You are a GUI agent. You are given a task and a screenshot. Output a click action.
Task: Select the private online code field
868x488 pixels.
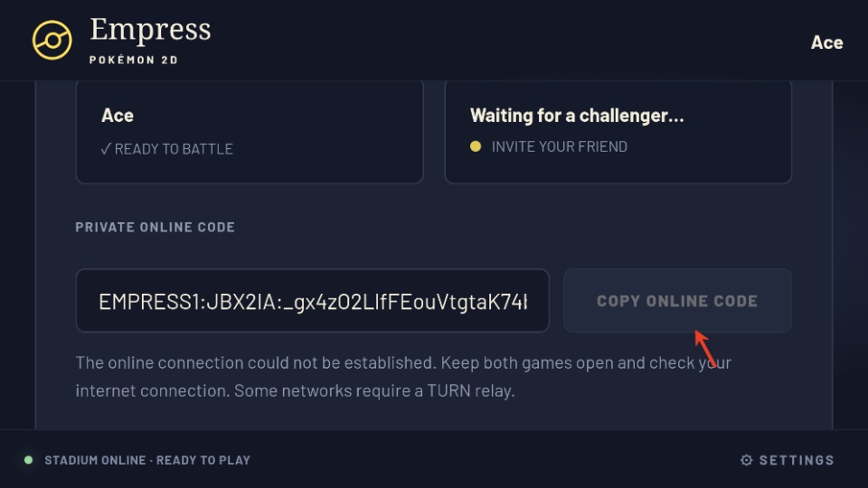click(312, 300)
